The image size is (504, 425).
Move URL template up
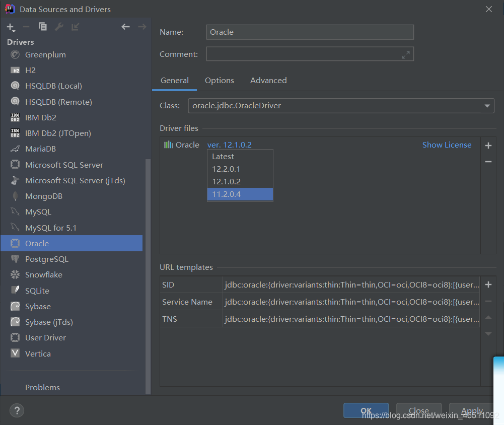coord(488,318)
